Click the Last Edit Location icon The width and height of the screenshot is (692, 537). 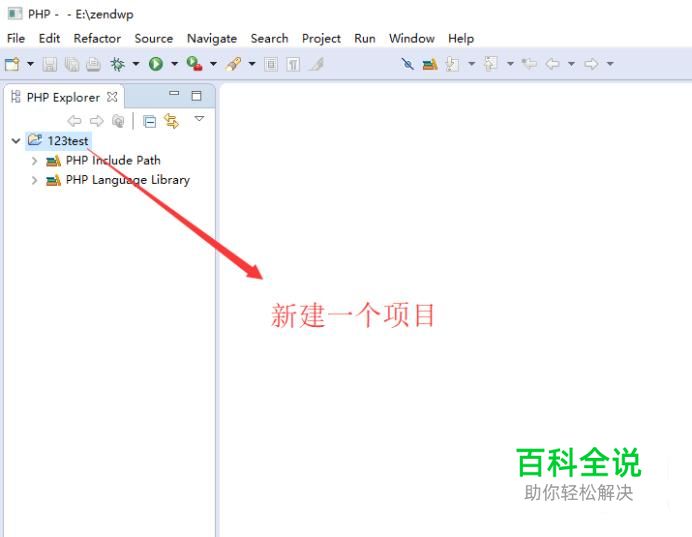[529, 64]
